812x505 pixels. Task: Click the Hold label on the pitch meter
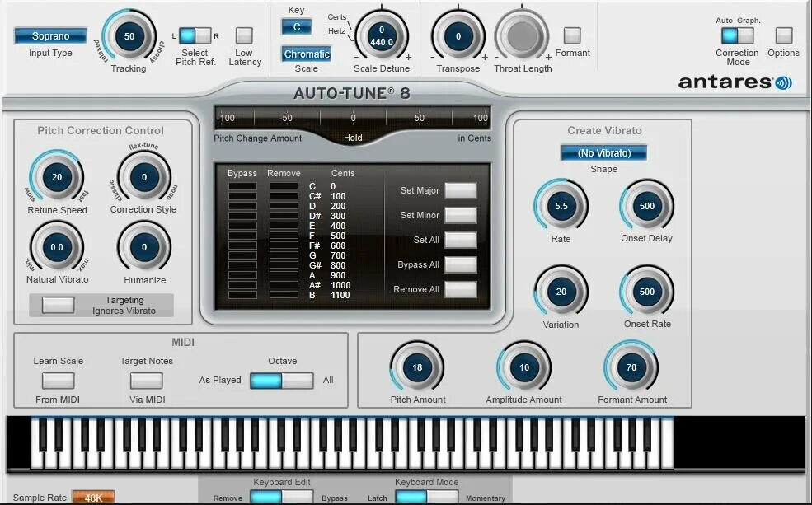[x=353, y=138]
